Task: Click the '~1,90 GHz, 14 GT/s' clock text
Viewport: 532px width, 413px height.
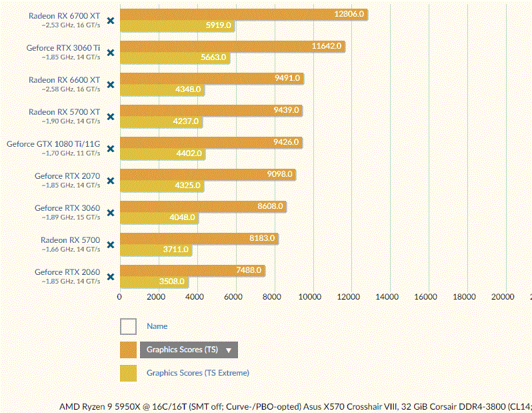Action: 71,121
